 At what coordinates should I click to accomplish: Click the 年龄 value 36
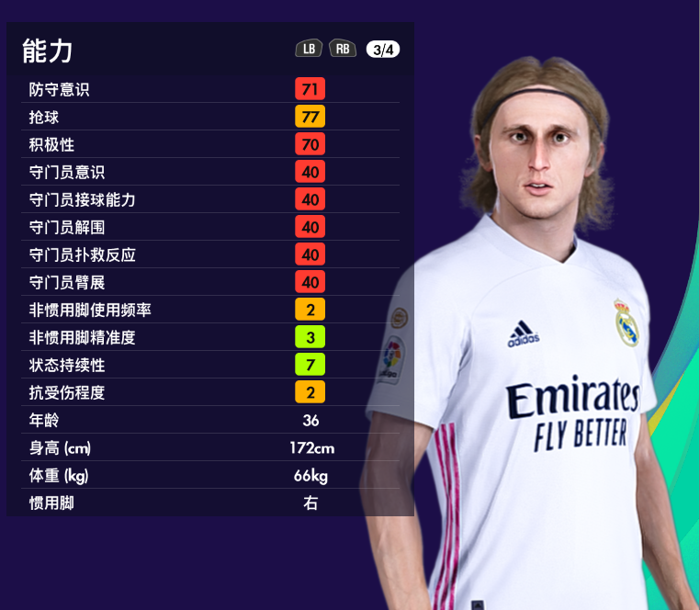(x=310, y=420)
